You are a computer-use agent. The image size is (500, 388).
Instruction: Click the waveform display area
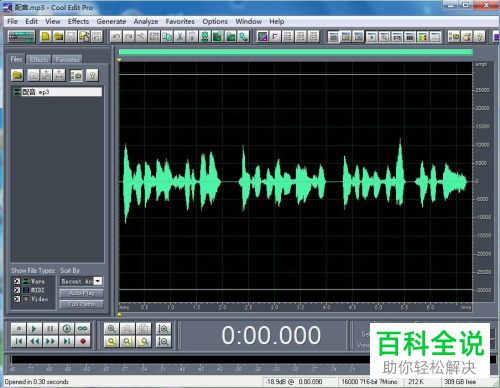tap(296, 182)
